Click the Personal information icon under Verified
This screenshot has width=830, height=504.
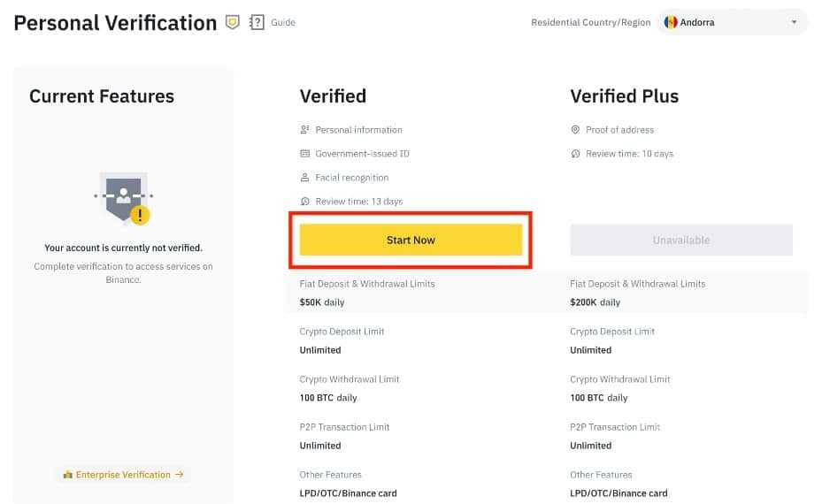click(x=305, y=130)
